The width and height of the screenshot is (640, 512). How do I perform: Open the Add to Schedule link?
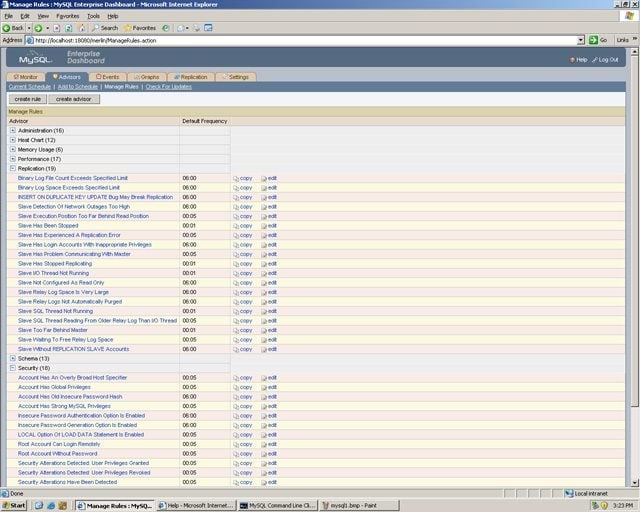click(78, 87)
